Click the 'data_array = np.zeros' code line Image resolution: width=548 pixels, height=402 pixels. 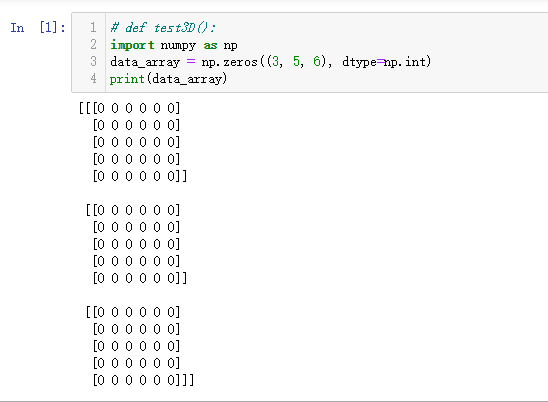click(271, 62)
